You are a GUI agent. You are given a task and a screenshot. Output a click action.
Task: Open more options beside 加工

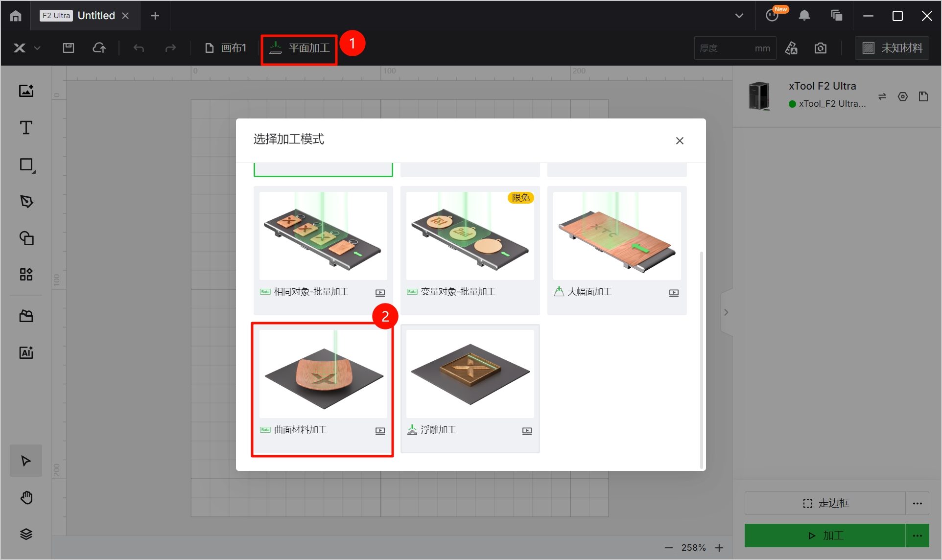click(x=918, y=536)
